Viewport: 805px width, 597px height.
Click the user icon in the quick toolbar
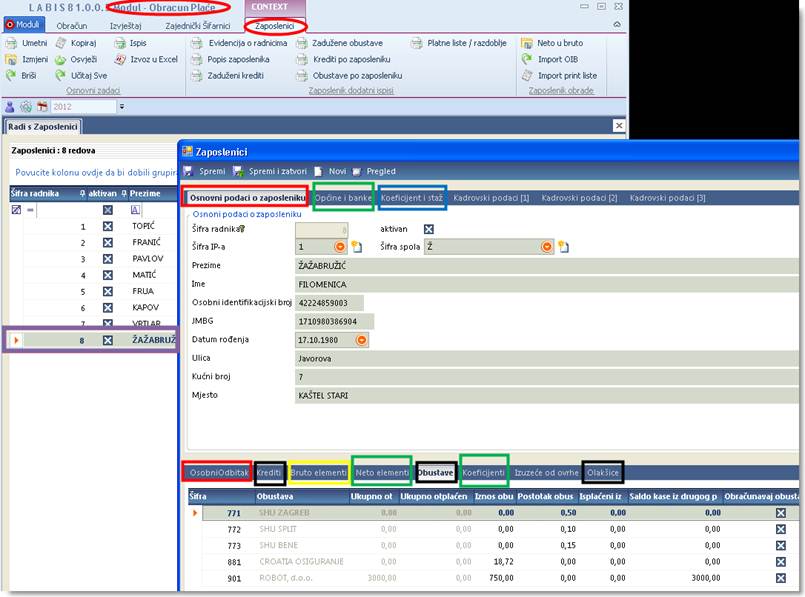pos(10,107)
